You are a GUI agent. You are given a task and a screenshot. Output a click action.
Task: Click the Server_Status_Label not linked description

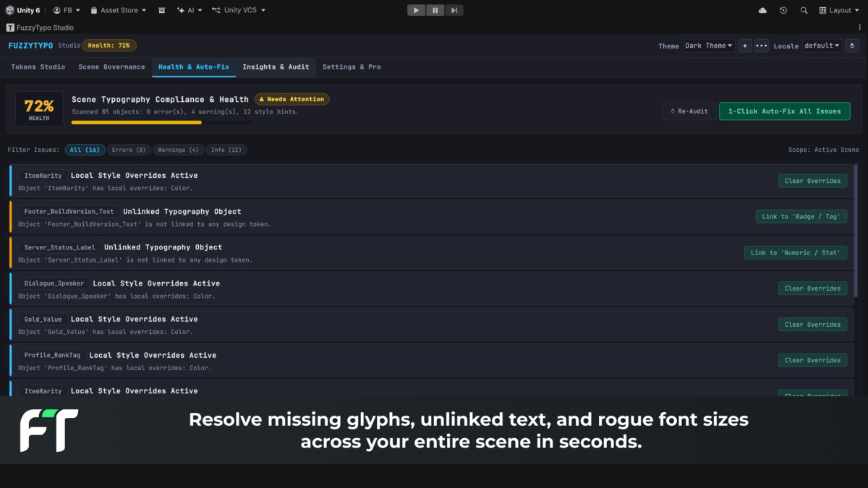[135, 260]
